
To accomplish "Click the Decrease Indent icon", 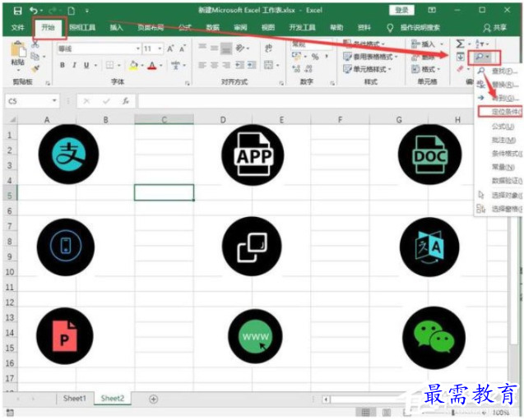I will pyautogui.click(x=239, y=65).
